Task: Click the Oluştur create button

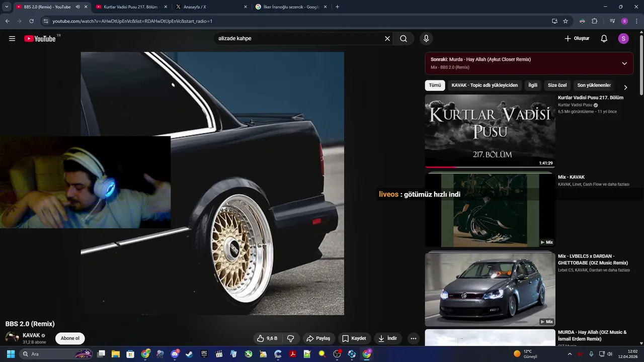Action: pos(577,39)
